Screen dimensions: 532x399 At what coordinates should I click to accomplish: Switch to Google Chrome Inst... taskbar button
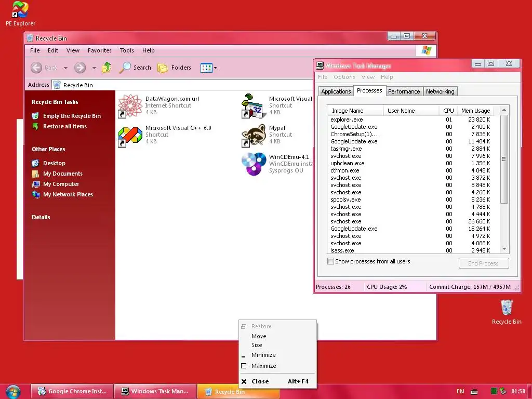coord(72,392)
